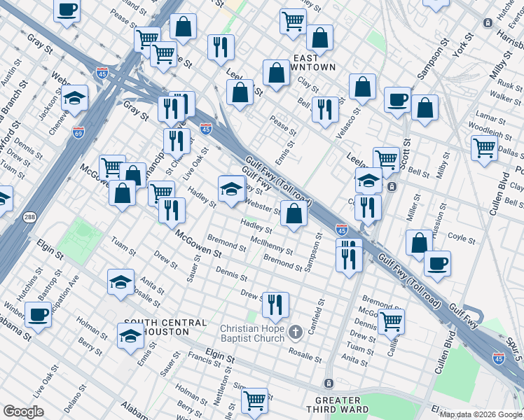Select the Canfield St label
The width and height of the screenshot is (524, 420).
click(317, 317)
